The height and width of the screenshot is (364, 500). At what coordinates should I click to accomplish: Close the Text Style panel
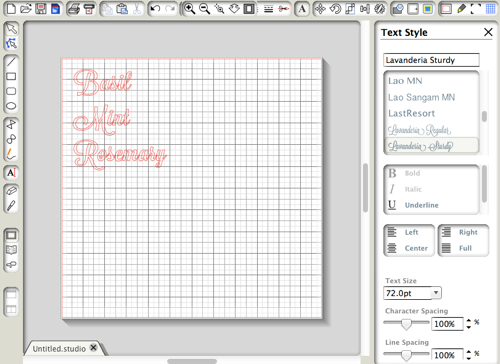point(488,32)
